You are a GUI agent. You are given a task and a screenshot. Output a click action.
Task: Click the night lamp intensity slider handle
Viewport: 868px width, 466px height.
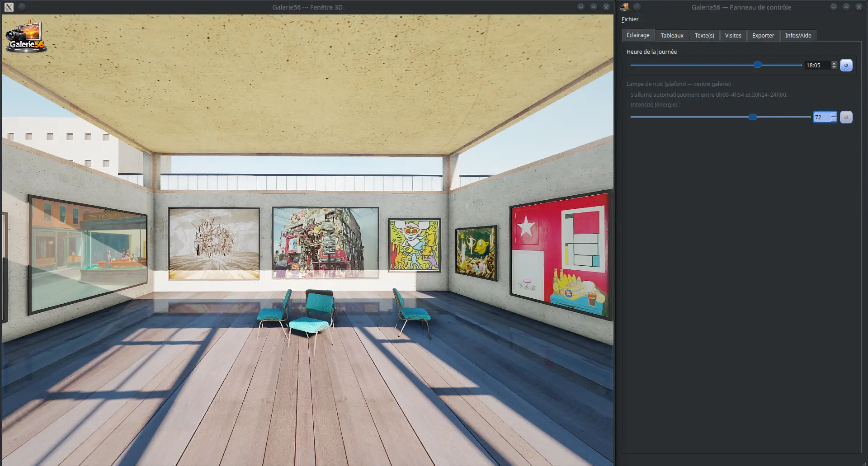coord(753,117)
